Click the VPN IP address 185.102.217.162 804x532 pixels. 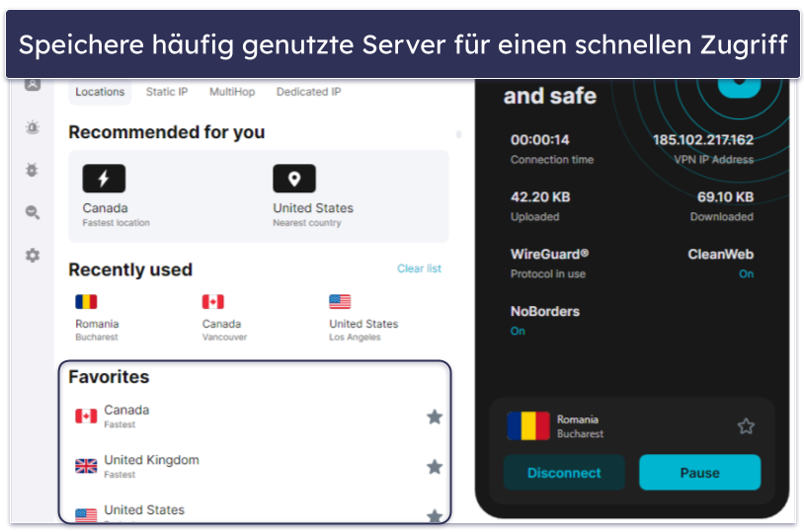(703, 140)
